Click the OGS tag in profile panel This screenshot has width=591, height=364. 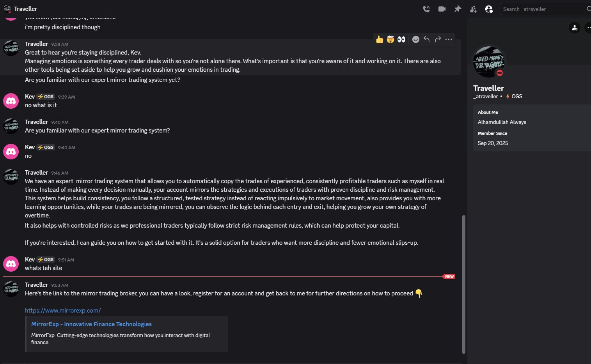[x=514, y=96]
